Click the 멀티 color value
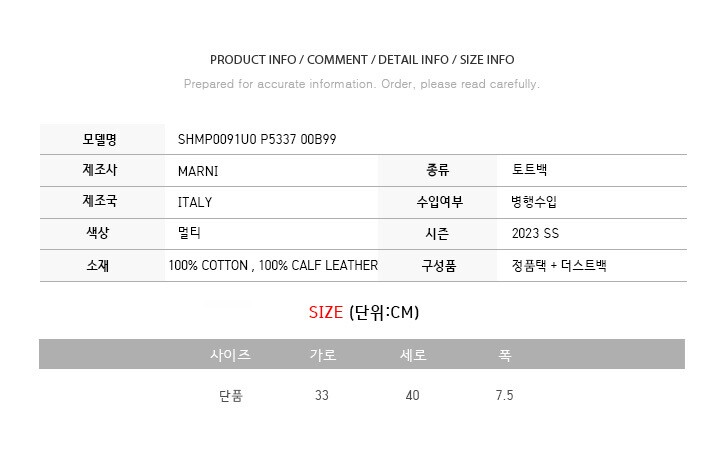The height and width of the screenshot is (449, 720). 188,234
